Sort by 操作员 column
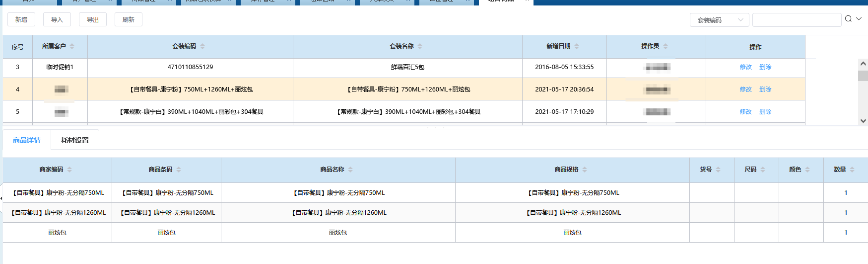 (x=666, y=46)
